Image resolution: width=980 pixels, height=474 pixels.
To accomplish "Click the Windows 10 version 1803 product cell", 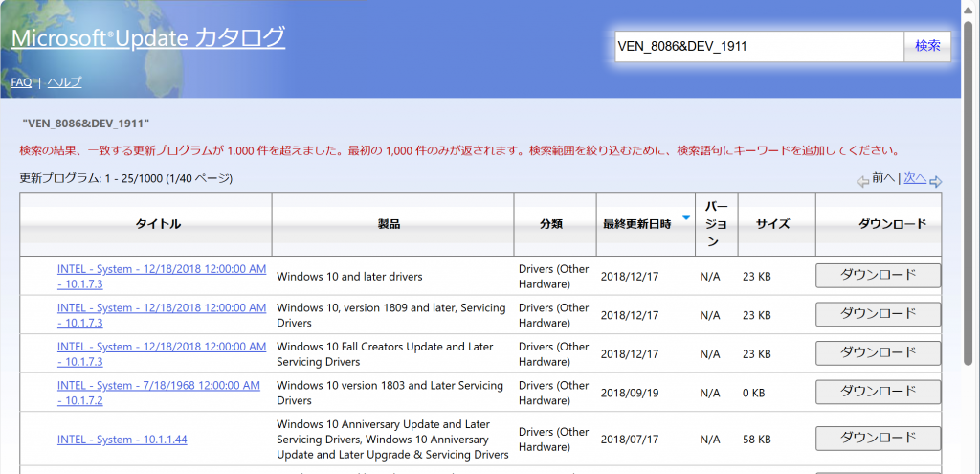I will (390, 393).
